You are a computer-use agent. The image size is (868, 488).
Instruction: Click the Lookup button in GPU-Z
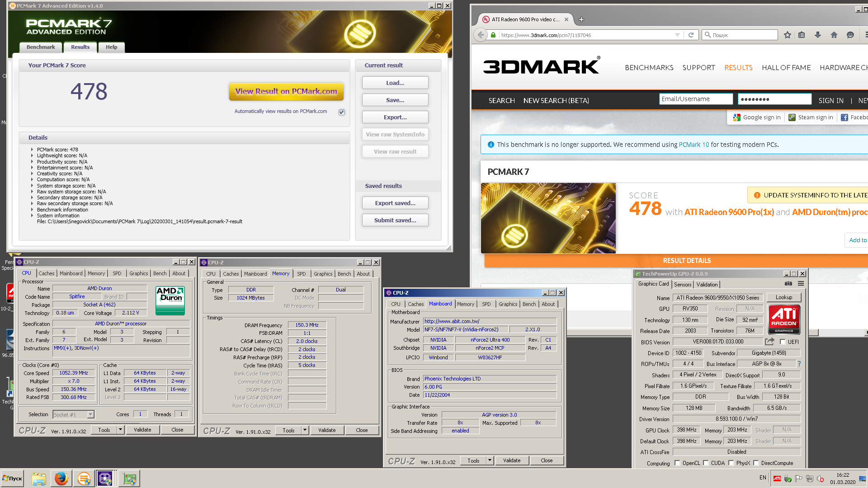pos(784,297)
